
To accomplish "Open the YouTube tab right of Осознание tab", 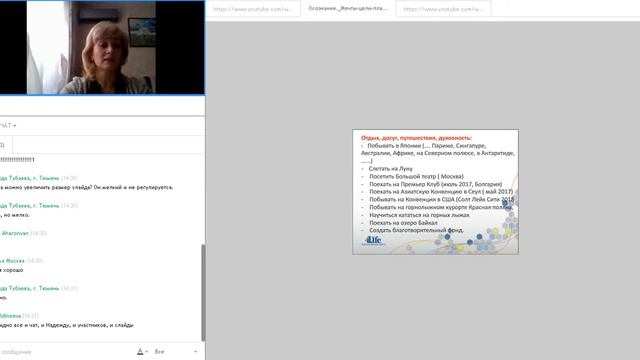I will [443, 9].
